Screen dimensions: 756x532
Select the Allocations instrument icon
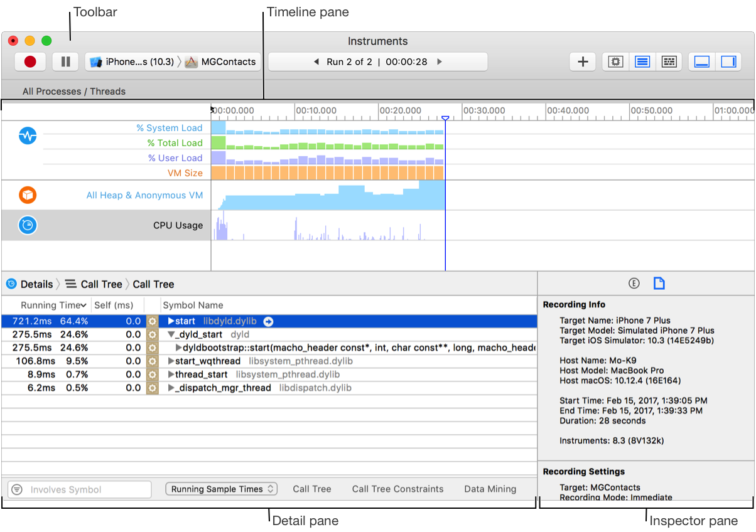[x=26, y=195]
